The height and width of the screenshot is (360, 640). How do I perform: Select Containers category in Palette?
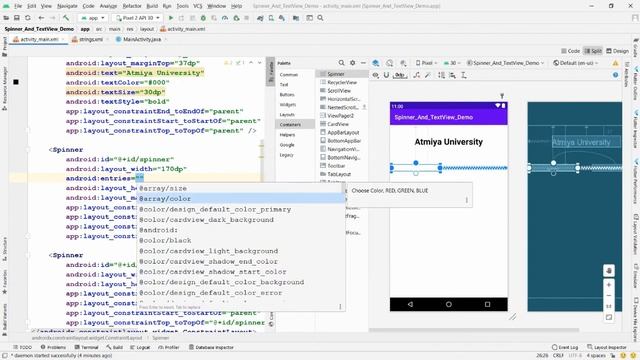click(295, 124)
